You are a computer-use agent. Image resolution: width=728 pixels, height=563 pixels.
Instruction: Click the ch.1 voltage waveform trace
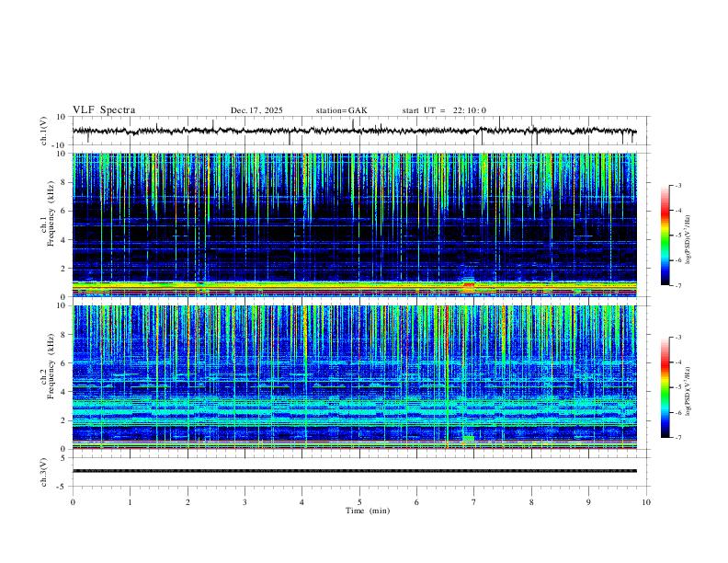tap(354, 131)
